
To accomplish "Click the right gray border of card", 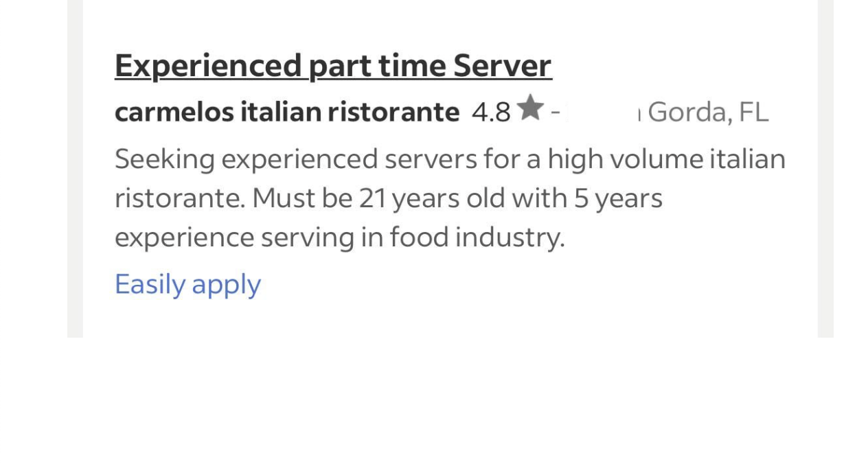I will click(825, 172).
